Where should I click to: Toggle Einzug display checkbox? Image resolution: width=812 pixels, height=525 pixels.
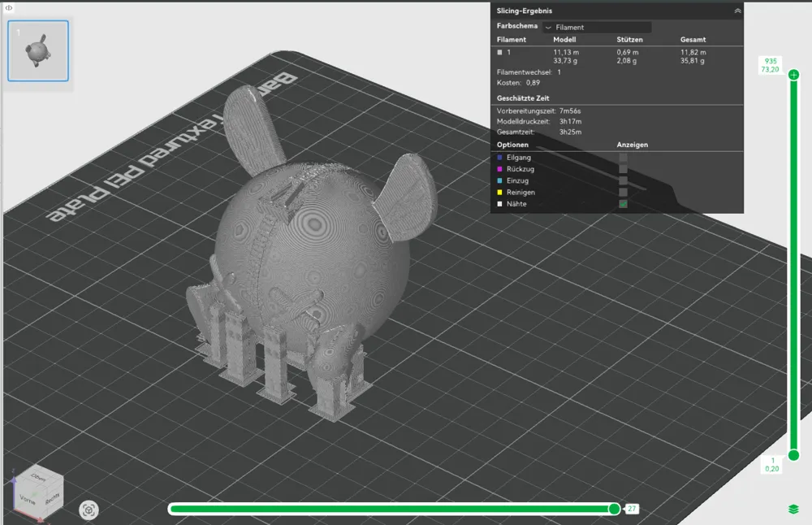[623, 181]
